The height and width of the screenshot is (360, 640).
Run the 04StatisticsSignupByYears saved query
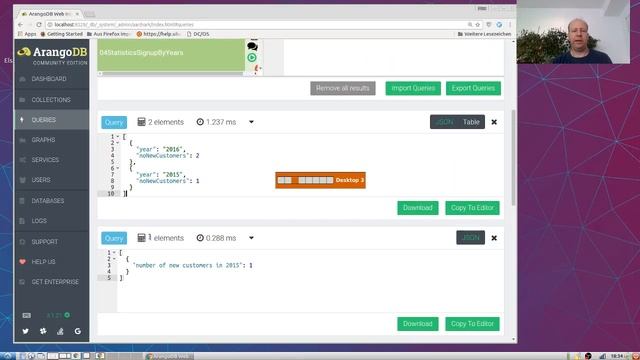(x=252, y=58)
